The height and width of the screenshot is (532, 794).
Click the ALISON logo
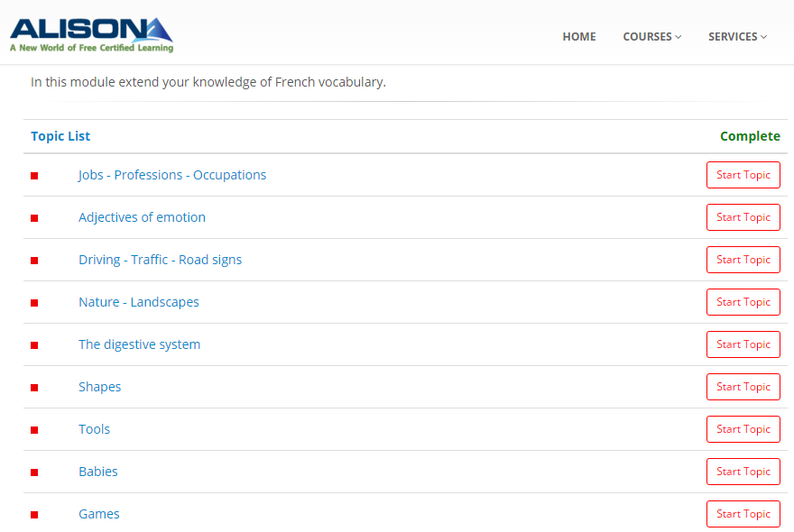coord(92,35)
